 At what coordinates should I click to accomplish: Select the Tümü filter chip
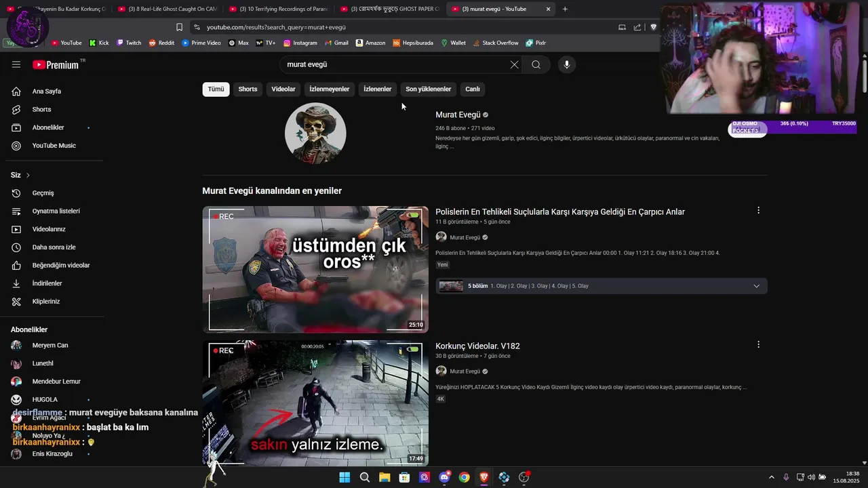tap(216, 89)
